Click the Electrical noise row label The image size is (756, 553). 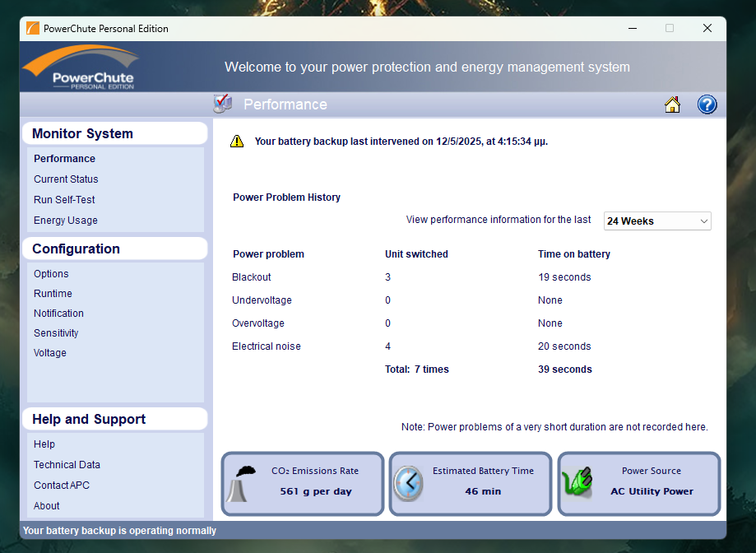click(x=267, y=346)
